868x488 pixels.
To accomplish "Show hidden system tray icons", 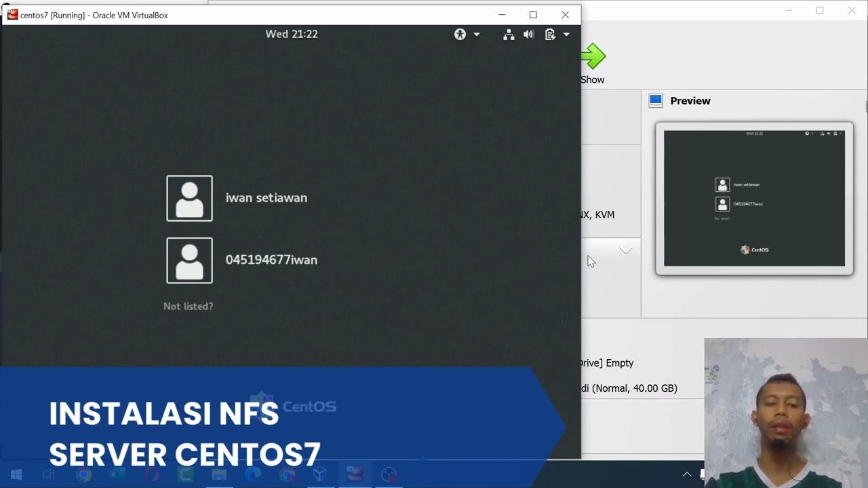I will [687, 474].
